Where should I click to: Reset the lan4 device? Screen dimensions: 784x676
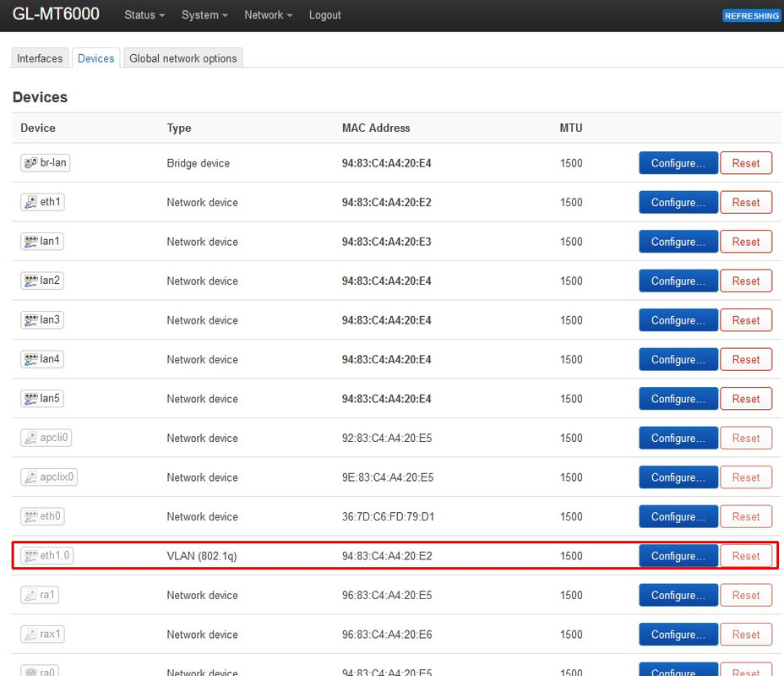click(746, 359)
